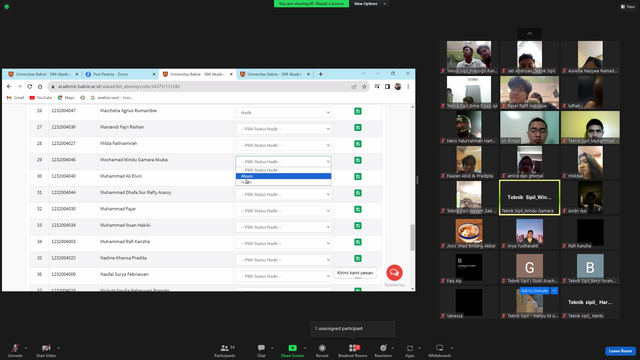Open status dropdown for Naufal Surya Febriawan

[283, 276]
